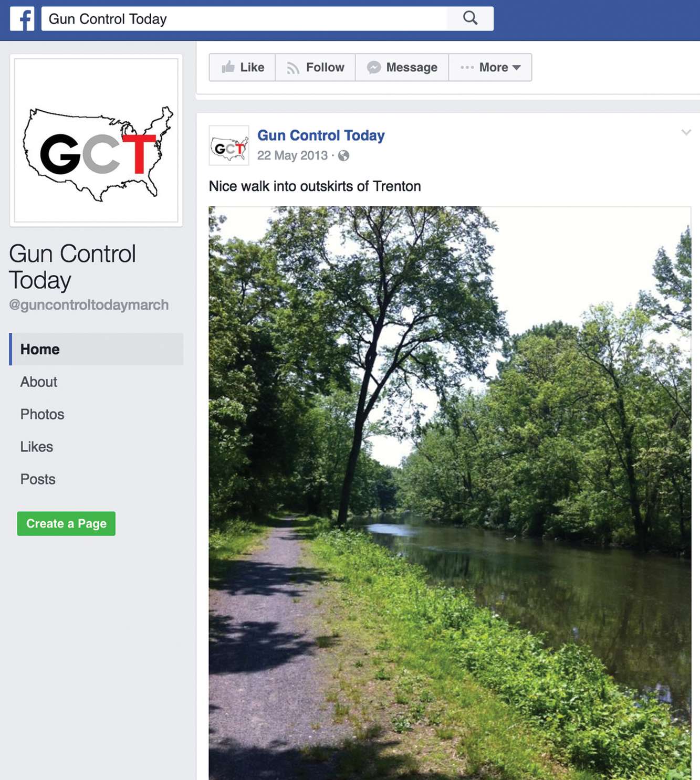Screen dimensions: 700x780
Task: Click the globe public-audience icon
Action: point(343,155)
